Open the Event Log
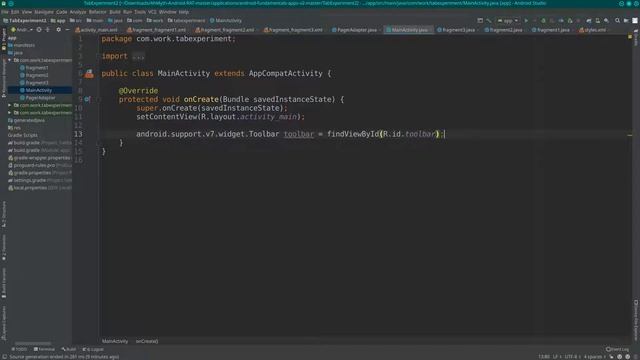 tap(618, 349)
